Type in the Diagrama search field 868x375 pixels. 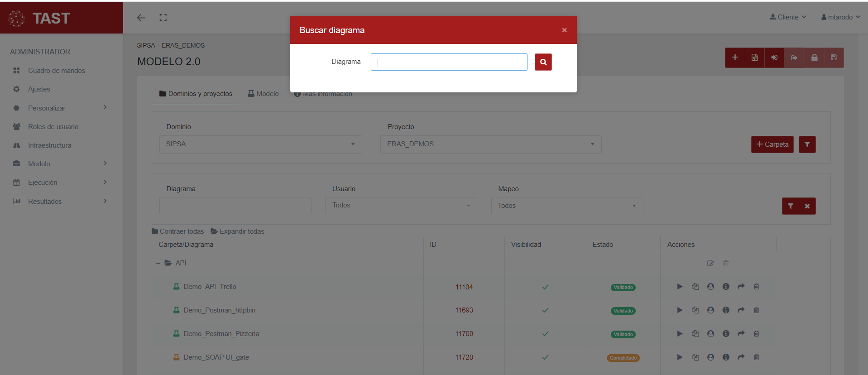click(x=449, y=62)
